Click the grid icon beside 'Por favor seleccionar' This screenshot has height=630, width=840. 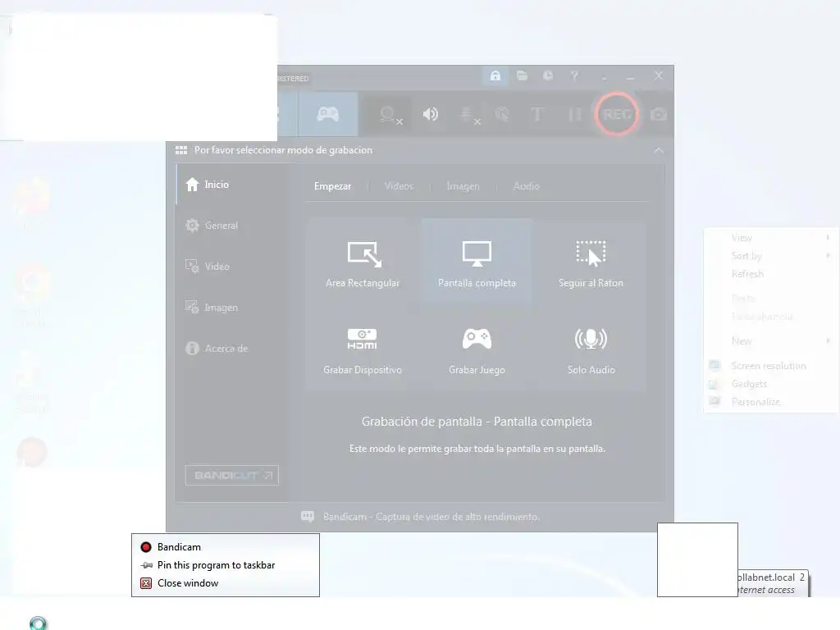[181, 150]
